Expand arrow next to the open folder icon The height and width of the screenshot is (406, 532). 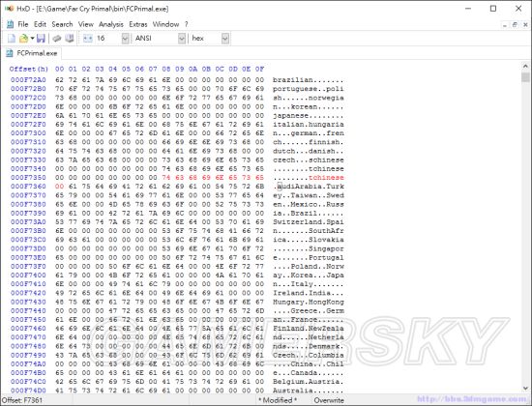pyautogui.click(x=32, y=38)
